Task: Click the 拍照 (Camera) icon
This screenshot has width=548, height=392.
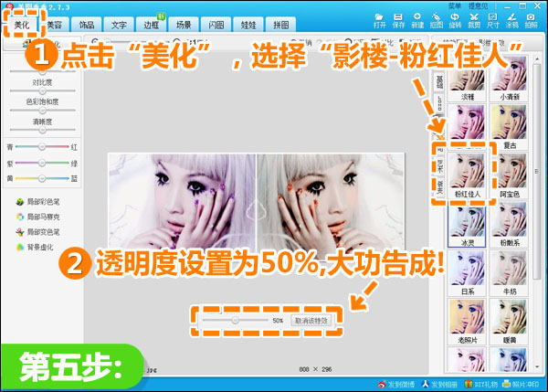Action: [x=531, y=20]
